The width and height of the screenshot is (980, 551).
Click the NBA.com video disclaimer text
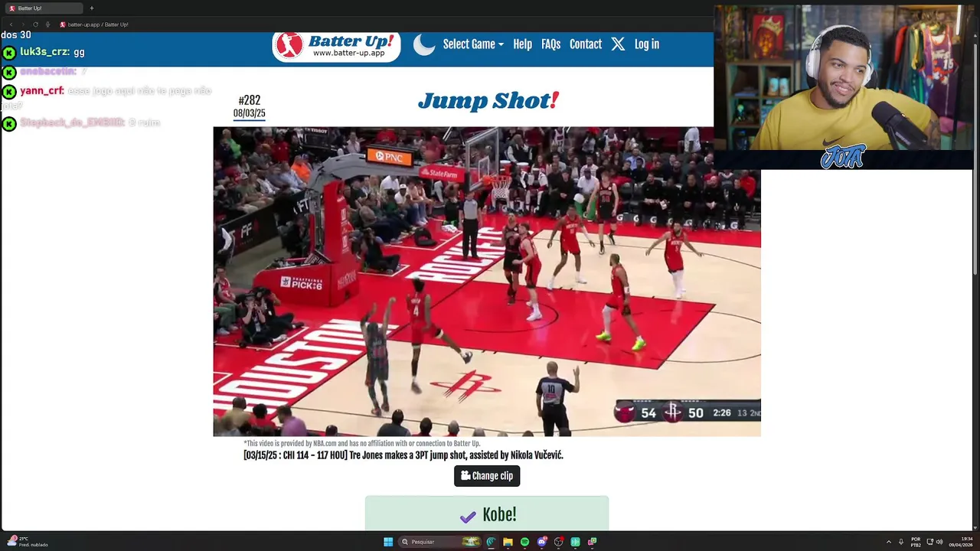361,443
